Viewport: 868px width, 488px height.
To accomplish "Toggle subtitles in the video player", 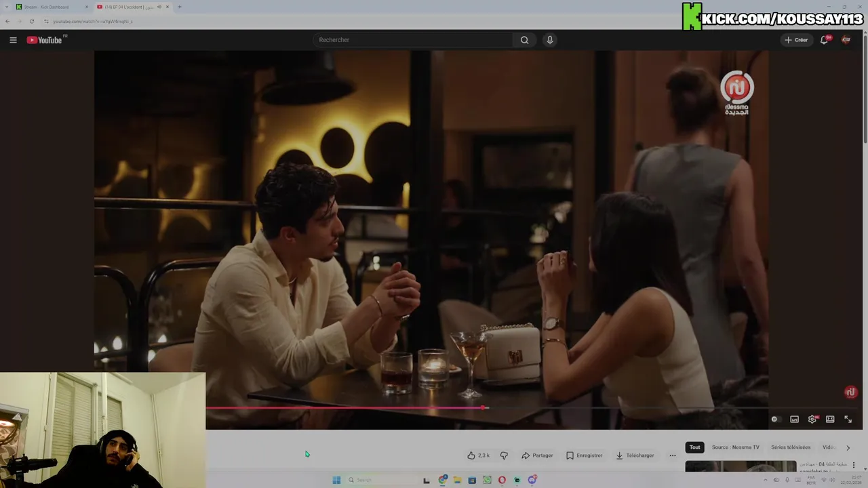I will tap(794, 420).
